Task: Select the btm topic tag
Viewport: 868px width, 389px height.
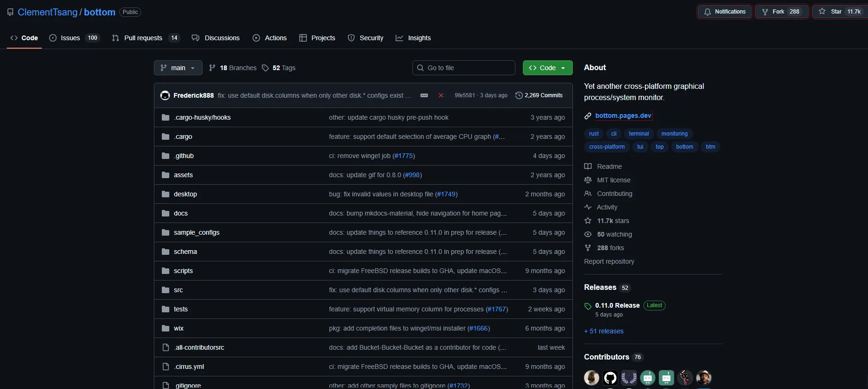Action: point(710,147)
